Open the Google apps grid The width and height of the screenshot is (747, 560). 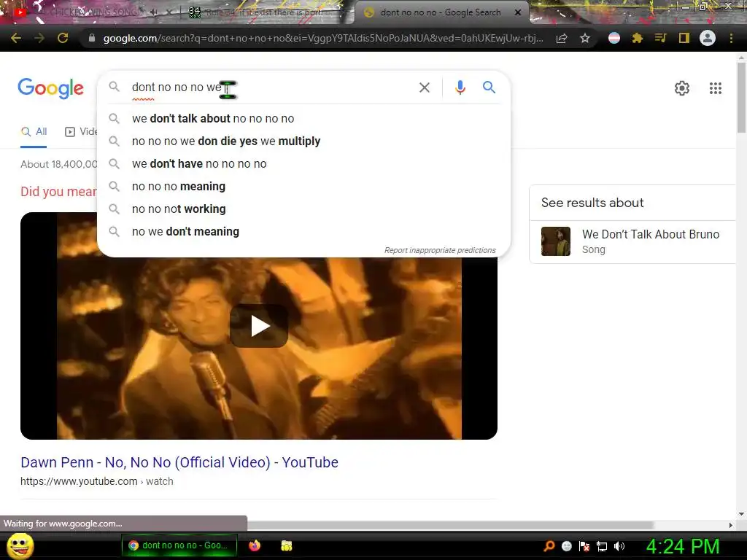click(716, 88)
